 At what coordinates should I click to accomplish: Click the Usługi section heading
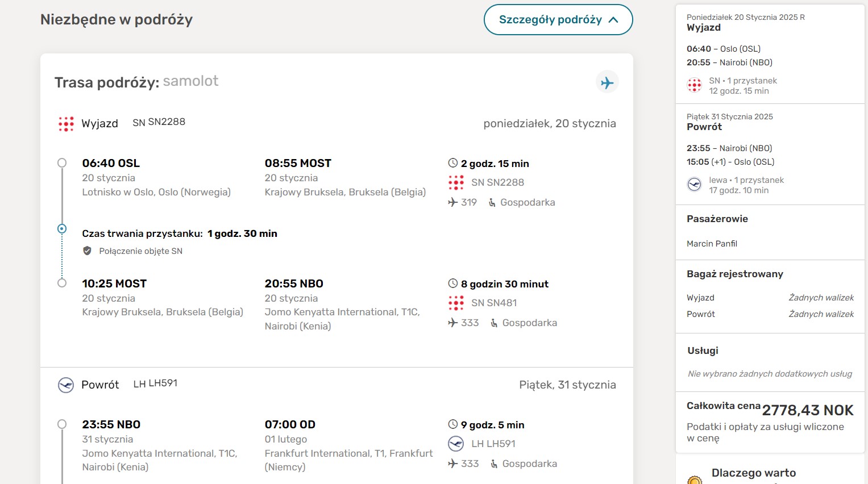click(703, 351)
